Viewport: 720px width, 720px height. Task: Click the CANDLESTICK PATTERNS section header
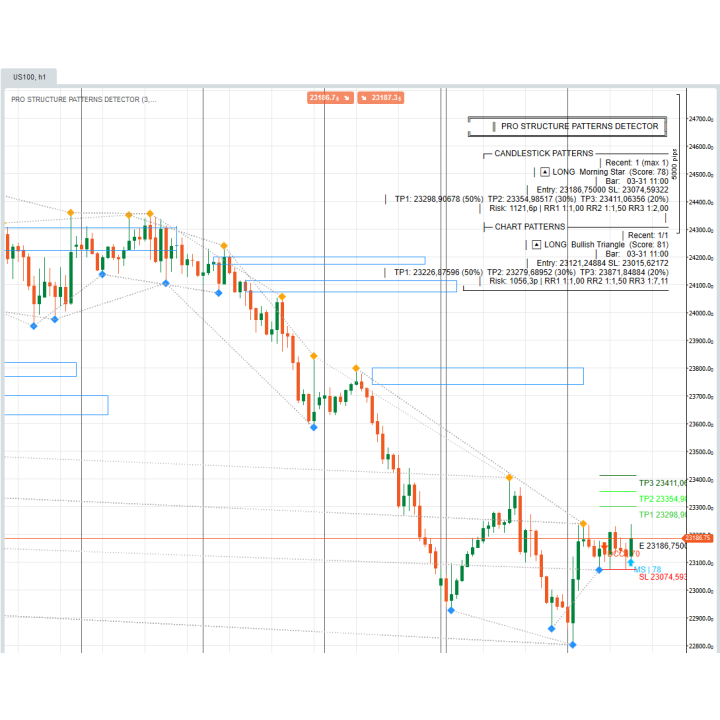pos(544,153)
